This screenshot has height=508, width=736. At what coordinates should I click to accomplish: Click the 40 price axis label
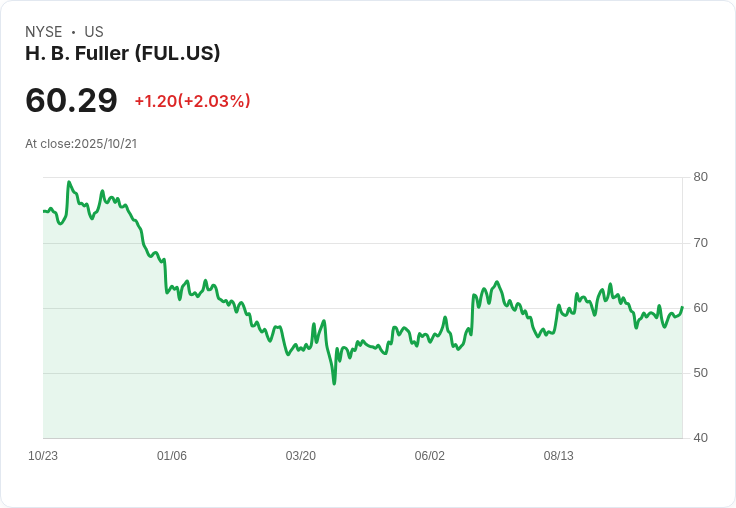point(700,438)
